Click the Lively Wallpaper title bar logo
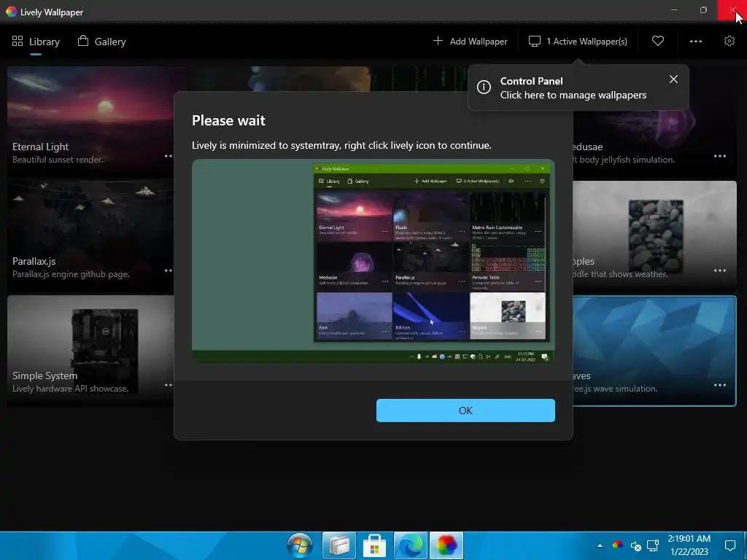This screenshot has width=747, height=560. 12,12
